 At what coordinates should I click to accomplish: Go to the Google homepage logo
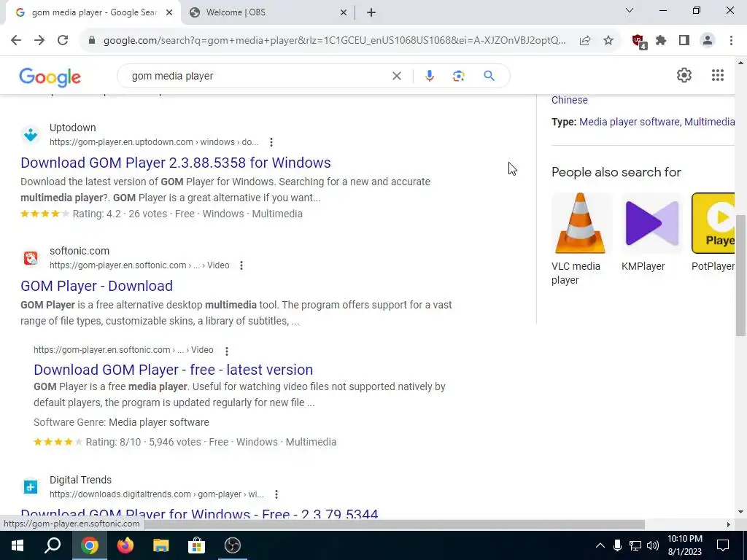(x=50, y=77)
